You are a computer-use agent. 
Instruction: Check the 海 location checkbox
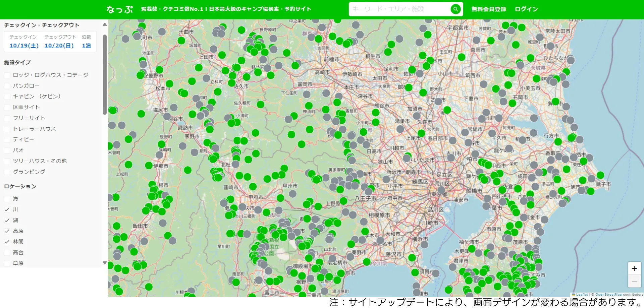tap(7, 199)
